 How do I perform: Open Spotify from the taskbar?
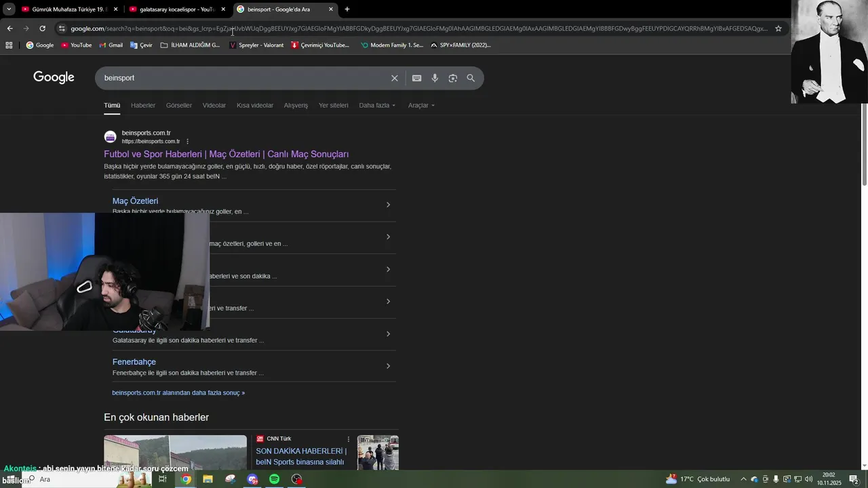pyautogui.click(x=275, y=479)
